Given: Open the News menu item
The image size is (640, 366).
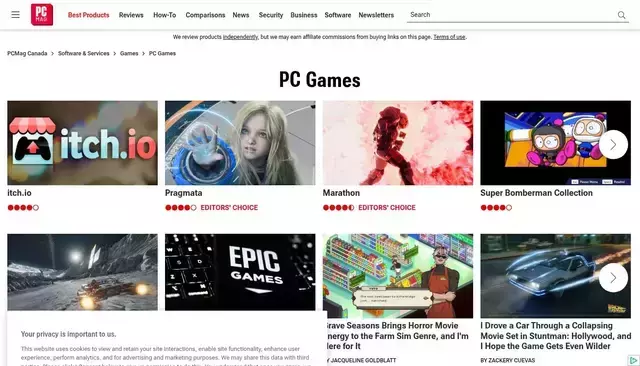Looking at the screenshot, I should [241, 15].
